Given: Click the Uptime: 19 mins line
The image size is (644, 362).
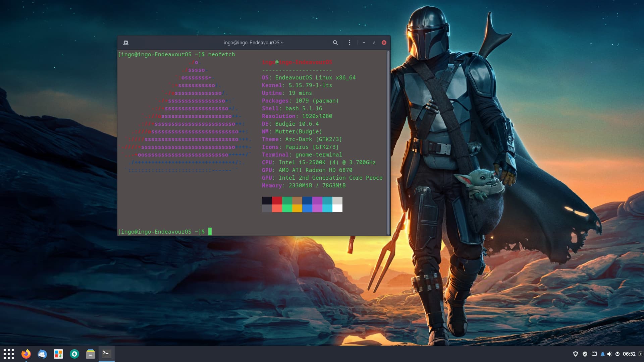Looking at the screenshot, I should (x=287, y=93).
